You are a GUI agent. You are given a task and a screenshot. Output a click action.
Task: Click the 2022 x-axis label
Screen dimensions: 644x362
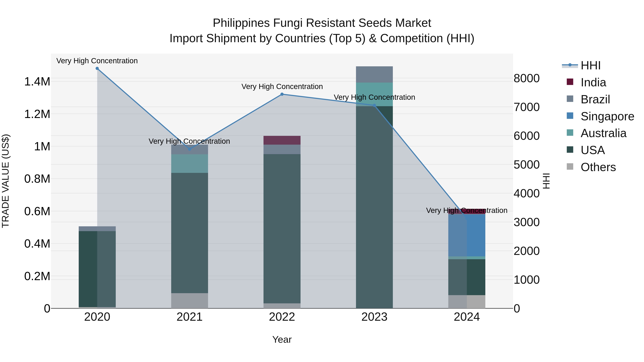[x=282, y=317]
